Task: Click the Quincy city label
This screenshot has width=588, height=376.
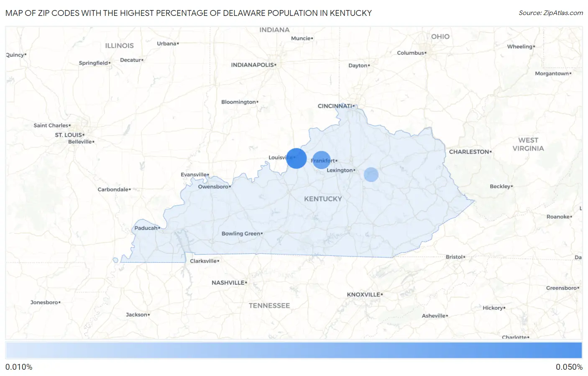Action: point(15,55)
